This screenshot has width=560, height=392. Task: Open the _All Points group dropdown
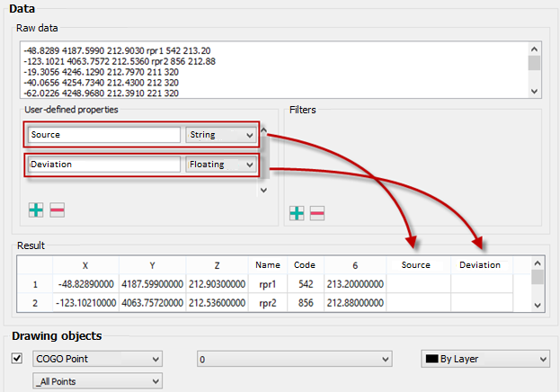97,380
